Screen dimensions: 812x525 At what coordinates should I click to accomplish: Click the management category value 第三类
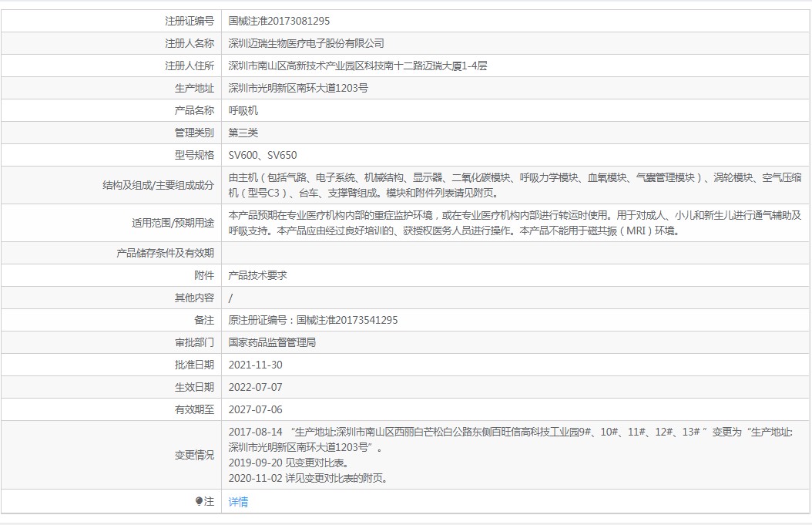point(243,133)
